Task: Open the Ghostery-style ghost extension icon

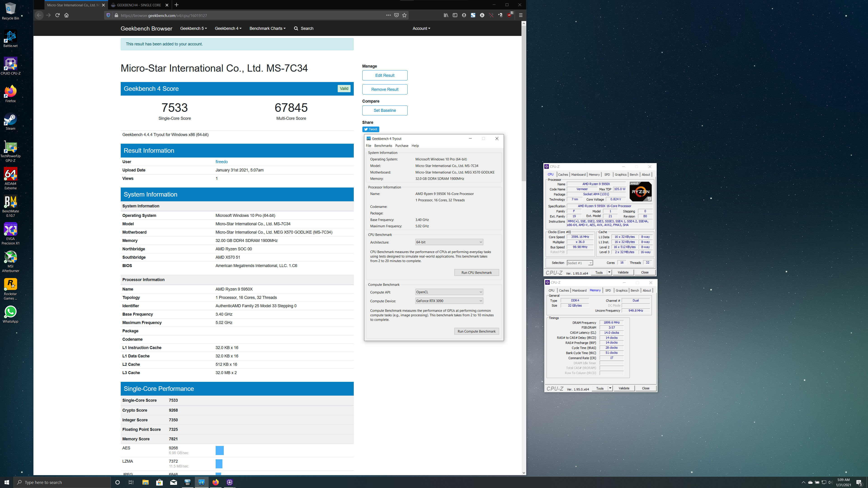Action: [482, 15]
